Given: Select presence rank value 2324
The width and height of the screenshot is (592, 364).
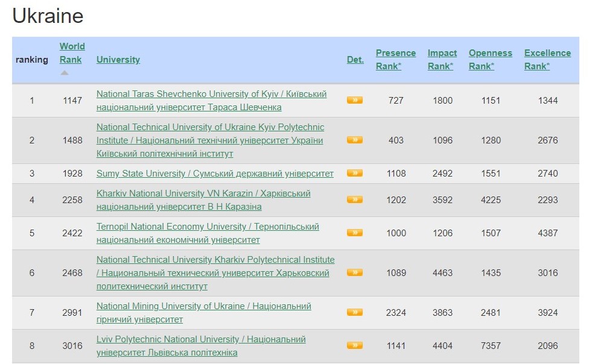Looking at the screenshot, I should tap(396, 312).
